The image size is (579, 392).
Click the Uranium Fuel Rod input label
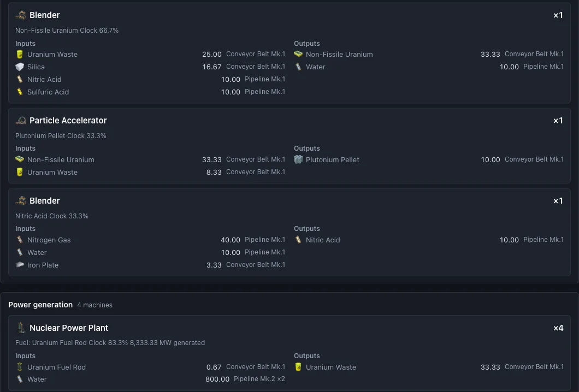tap(56, 367)
